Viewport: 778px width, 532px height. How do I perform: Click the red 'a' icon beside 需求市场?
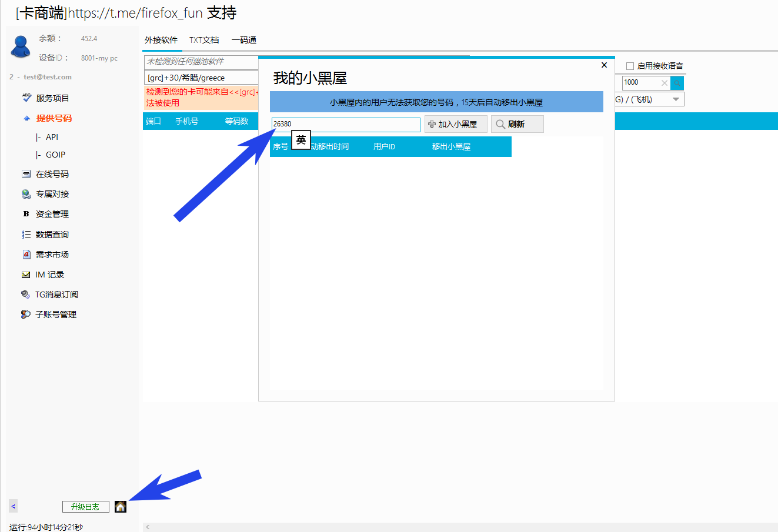(x=26, y=255)
